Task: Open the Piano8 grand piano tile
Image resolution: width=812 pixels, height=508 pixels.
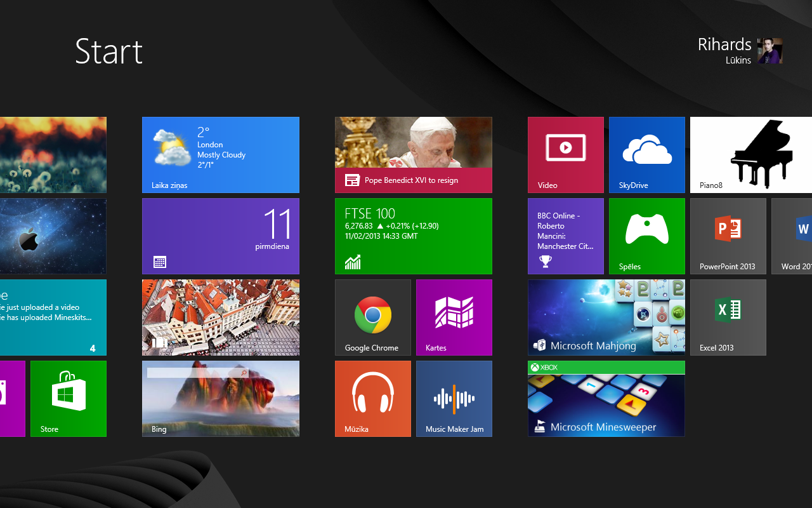Action: (x=751, y=155)
